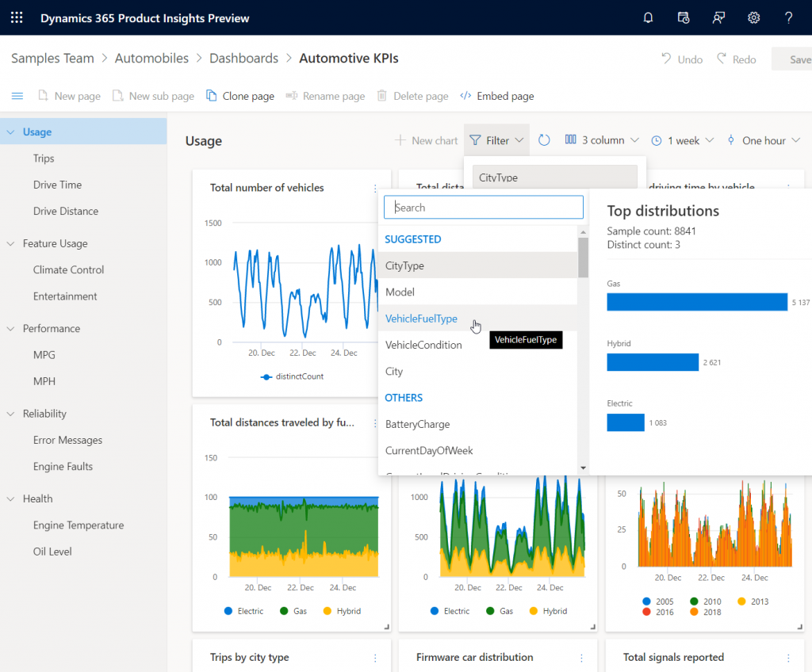Click the Rename page icon
The height and width of the screenshot is (672, 812).
(x=292, y=96)
